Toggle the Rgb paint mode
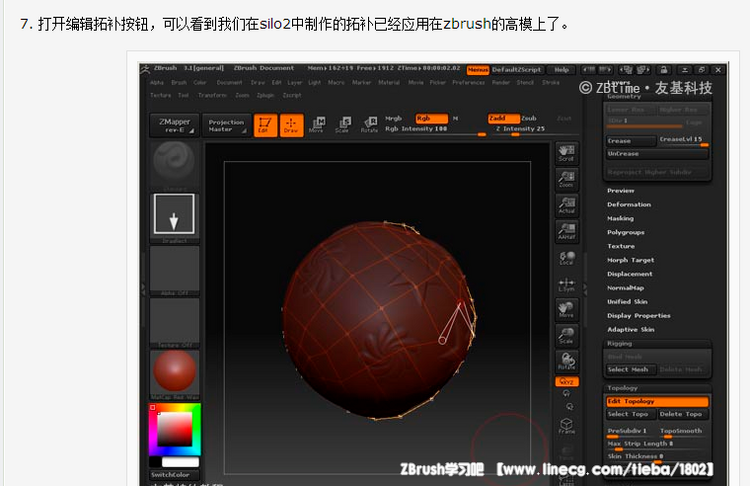 (x=432, y=118)
